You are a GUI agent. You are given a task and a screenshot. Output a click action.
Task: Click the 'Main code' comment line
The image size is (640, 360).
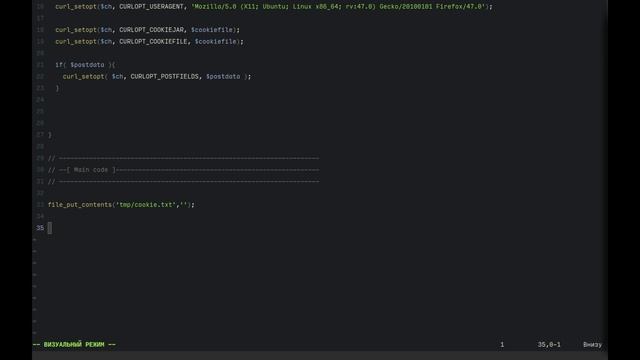coord(184,170)
